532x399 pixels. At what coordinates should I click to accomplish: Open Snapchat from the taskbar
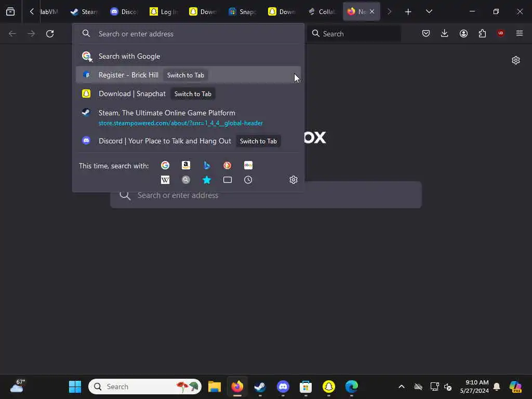point(328,387)
